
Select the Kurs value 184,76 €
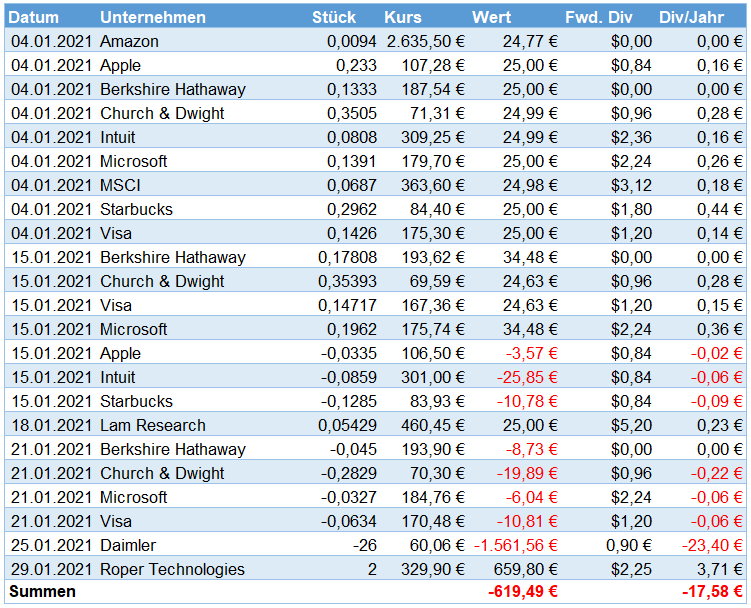(433, 497)
